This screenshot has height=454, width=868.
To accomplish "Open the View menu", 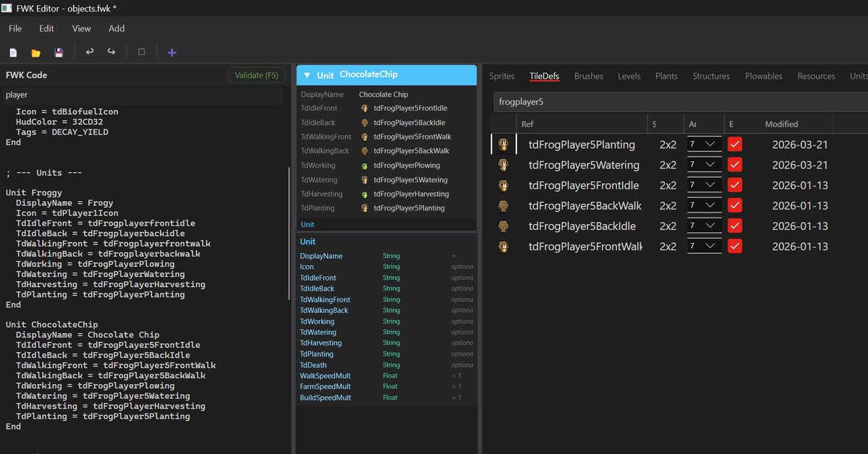I will tap(82, 28).
